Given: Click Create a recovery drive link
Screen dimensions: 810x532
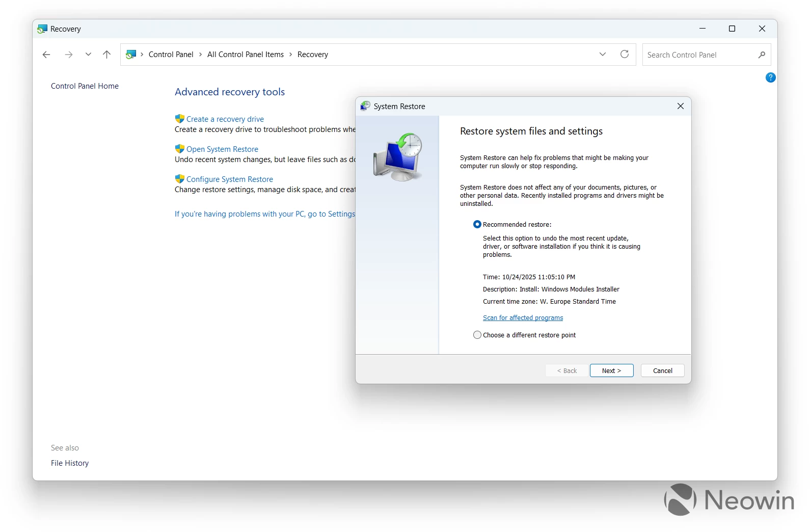Looking at the screenshot, I should coord(225,119).
